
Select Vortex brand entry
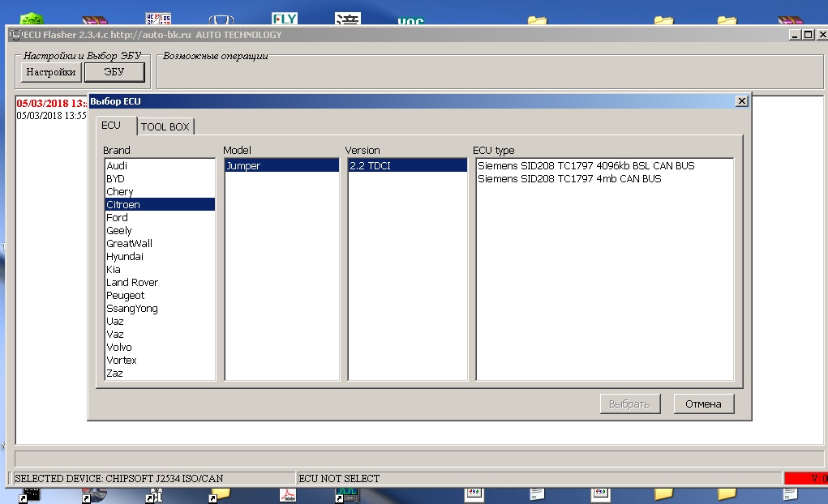[160, 361]
